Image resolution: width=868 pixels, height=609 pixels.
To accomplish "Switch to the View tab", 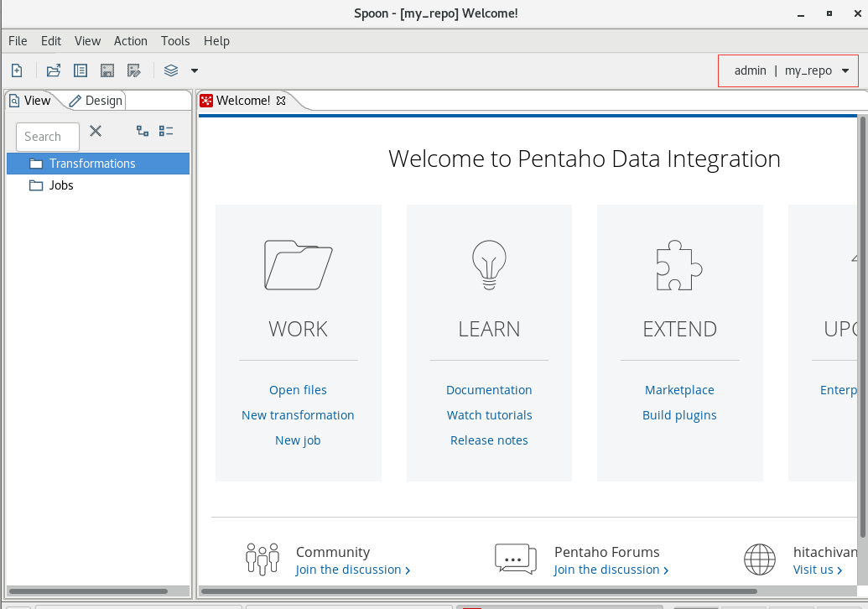I will point(30,101).
